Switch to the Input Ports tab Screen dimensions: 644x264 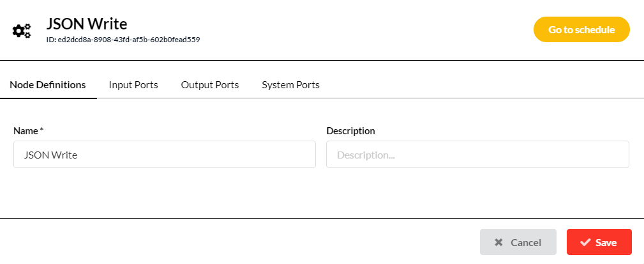point(133,85)
